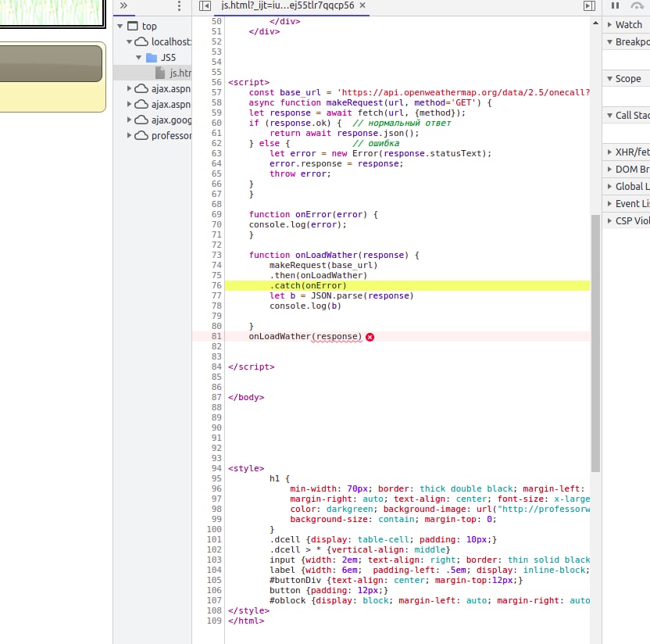Viewport: 650px width, 644px height.
Task: Close the js.html file tab
Action: 362,5
